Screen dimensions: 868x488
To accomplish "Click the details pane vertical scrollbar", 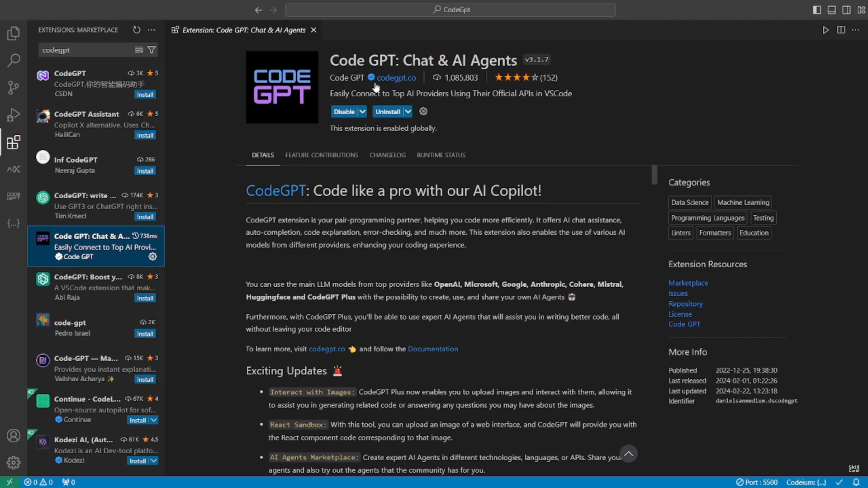I will tap(654, 175).
